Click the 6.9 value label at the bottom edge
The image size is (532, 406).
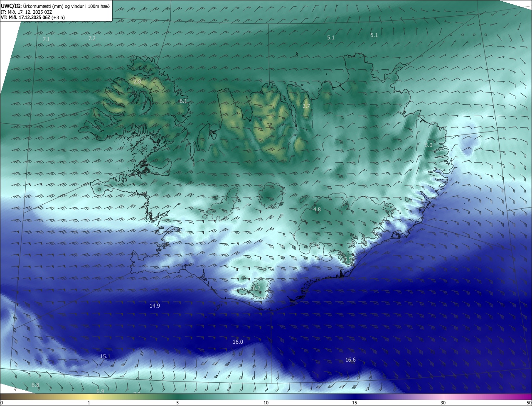(x=100, y=391)
